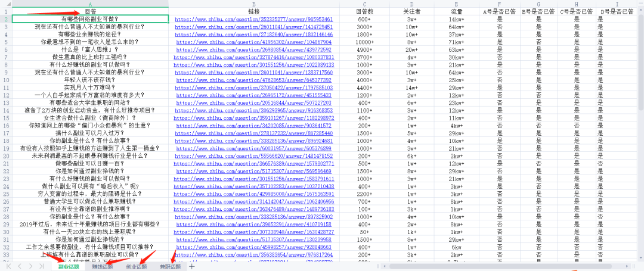Go to previous sheet using arrow

18,266
